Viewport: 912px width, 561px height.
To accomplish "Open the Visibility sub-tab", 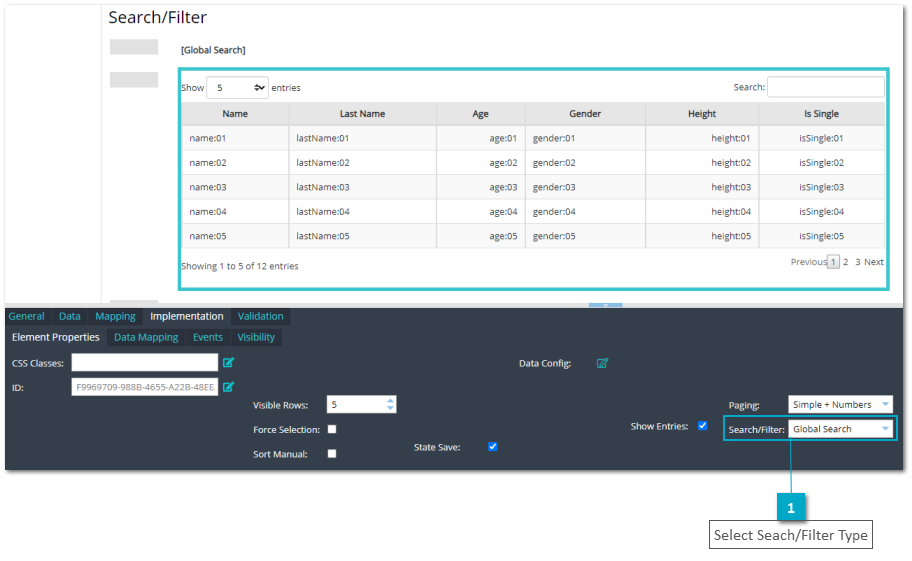I will tap(256, 337).
